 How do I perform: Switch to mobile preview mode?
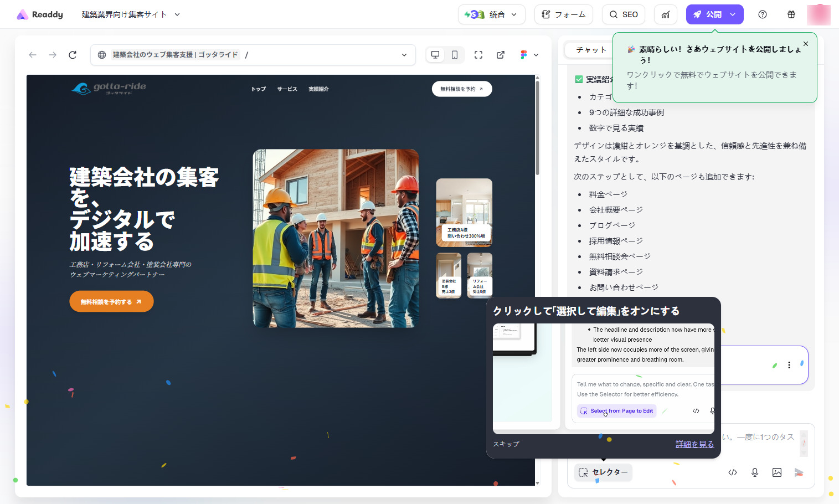(x=454, y=55)
